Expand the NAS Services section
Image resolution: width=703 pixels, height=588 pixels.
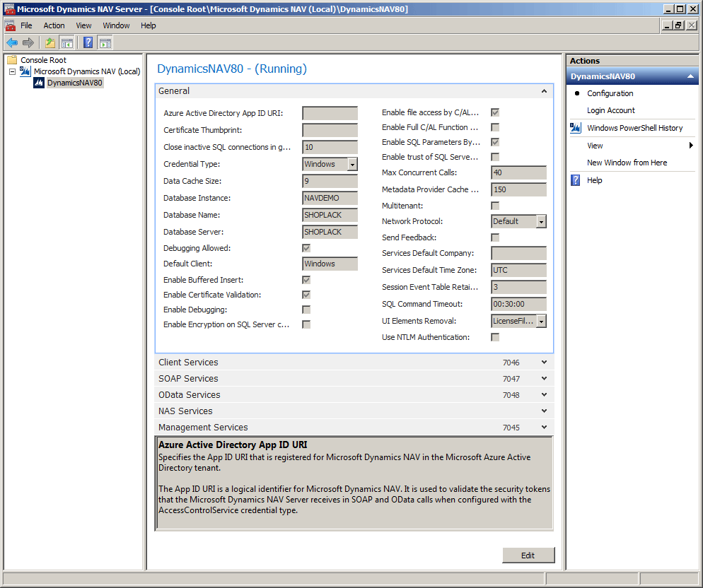354,411
